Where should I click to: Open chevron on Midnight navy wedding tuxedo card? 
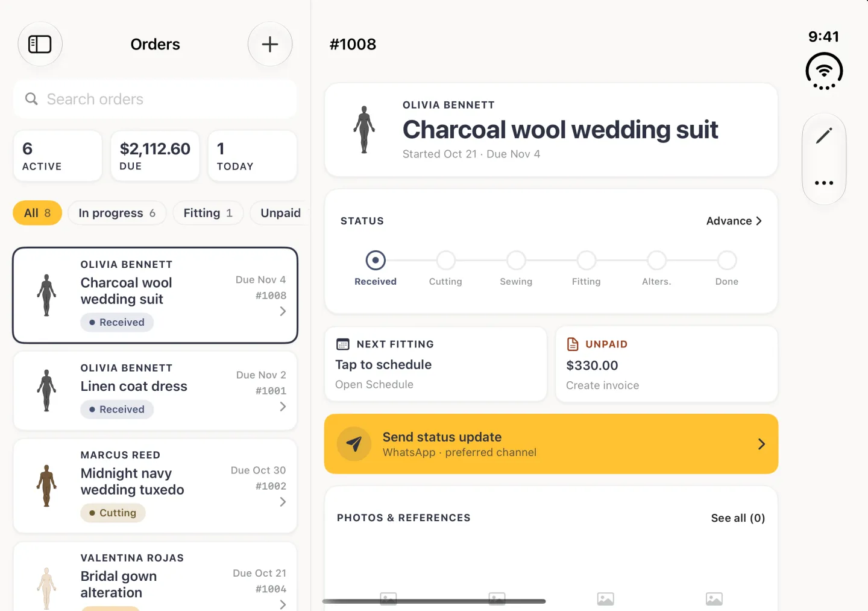[283, 502]
